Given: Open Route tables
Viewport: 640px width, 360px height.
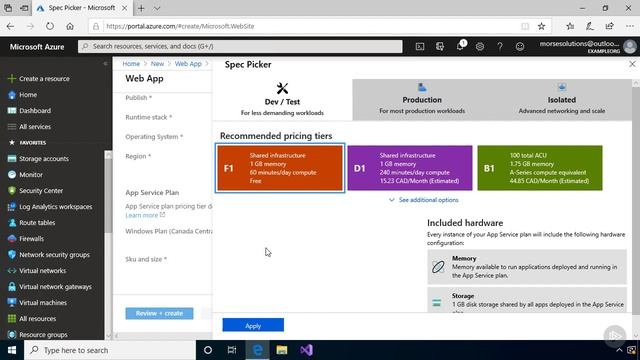Looking at the screenshot, I should [37, 222].
